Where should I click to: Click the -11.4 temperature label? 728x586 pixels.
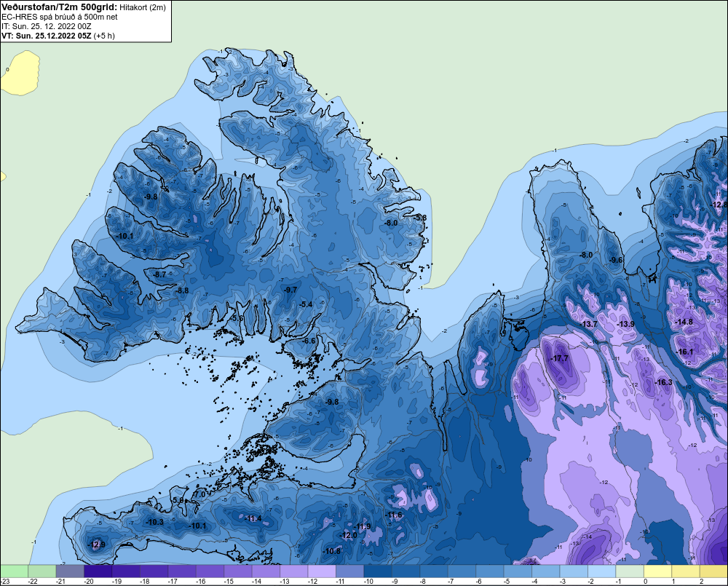coord(253,519)
